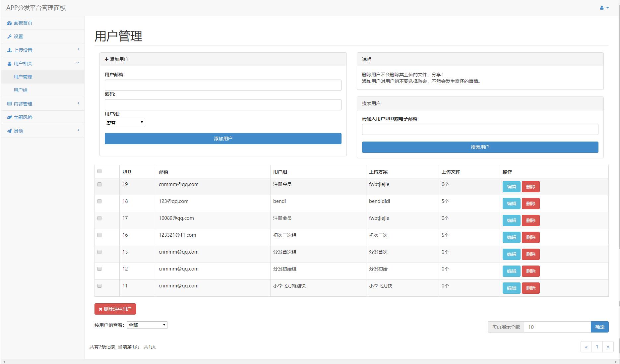Click the user icon beside 用户相关

[9, 64]
